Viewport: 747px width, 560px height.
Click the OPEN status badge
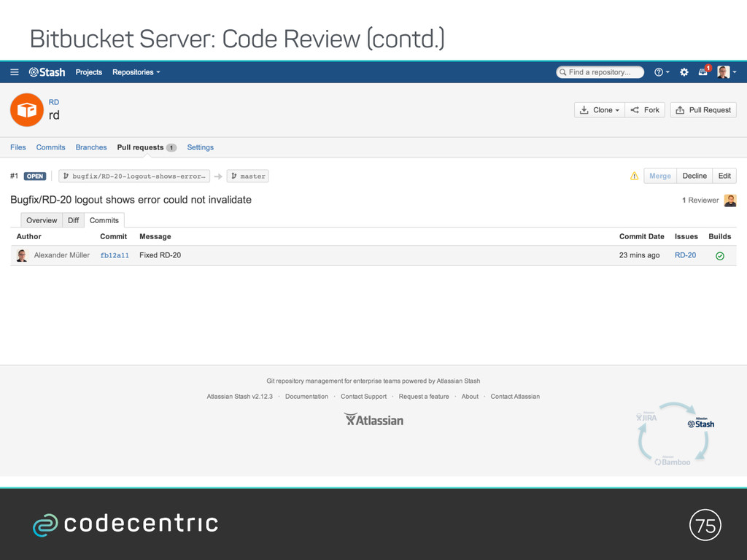coord(35,176)
